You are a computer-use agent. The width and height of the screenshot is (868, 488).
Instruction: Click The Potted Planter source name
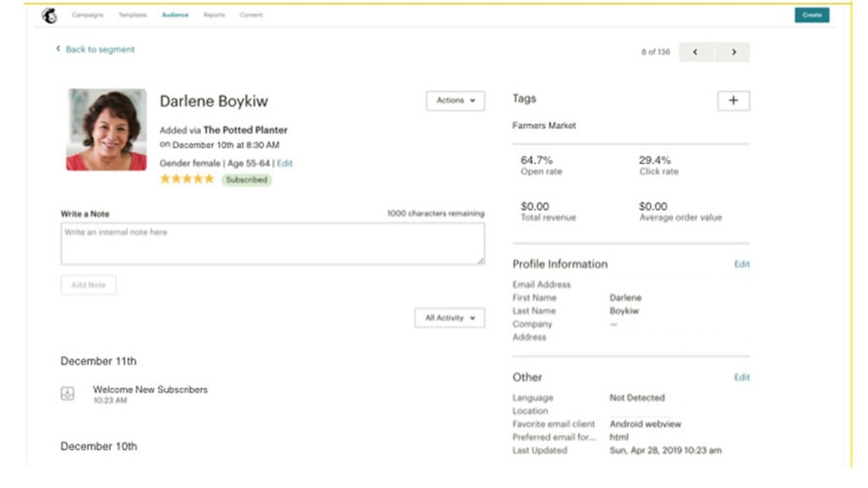245,130
